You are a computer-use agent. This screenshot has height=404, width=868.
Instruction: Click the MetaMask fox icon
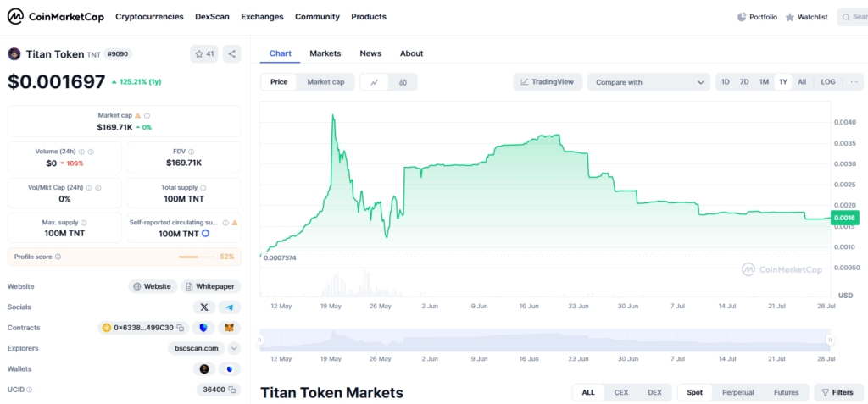pyautogui.click(x=229, y=328)
